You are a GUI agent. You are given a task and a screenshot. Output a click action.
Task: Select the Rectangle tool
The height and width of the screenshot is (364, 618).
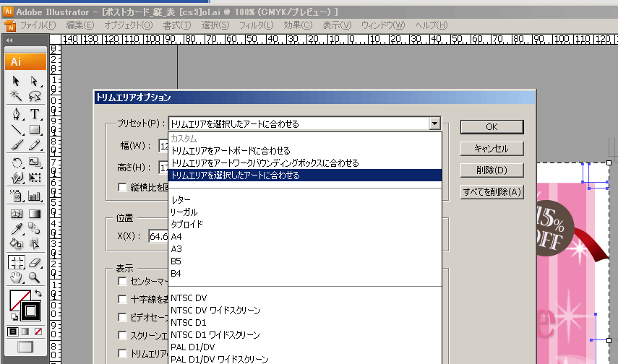pos(35,129)
